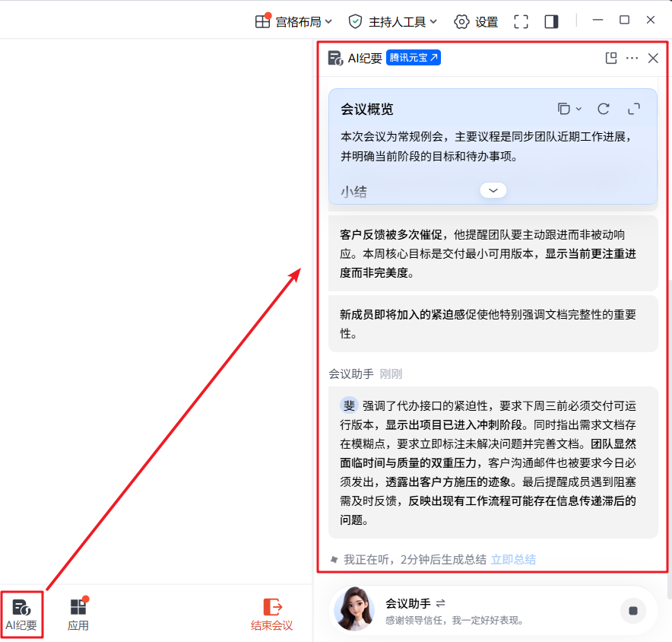Click the 斐 speaker tag

(349, 405)
